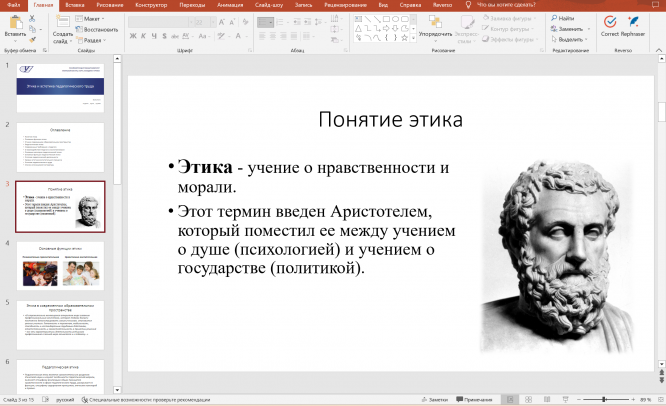Open the Выделить select dropdown
The width and height of the screenshot is (666, 406).
click(x=571, y=40)
